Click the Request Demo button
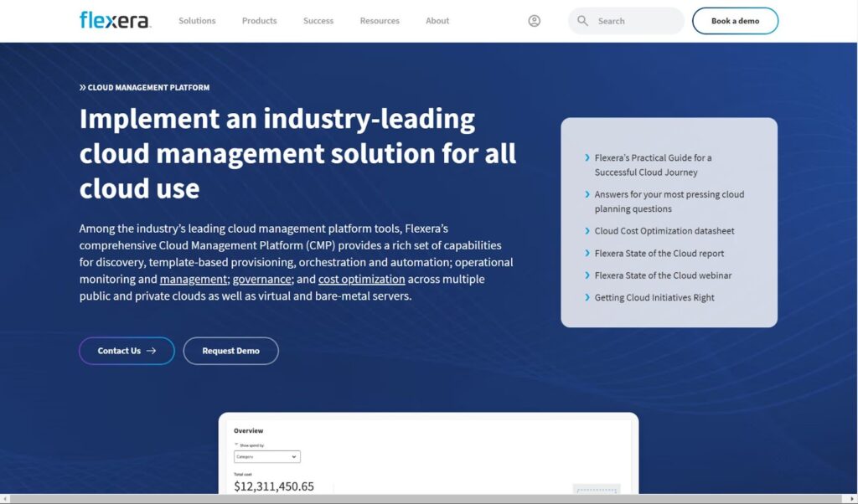Viewport: 858px width, 504px height. point(230,351)
